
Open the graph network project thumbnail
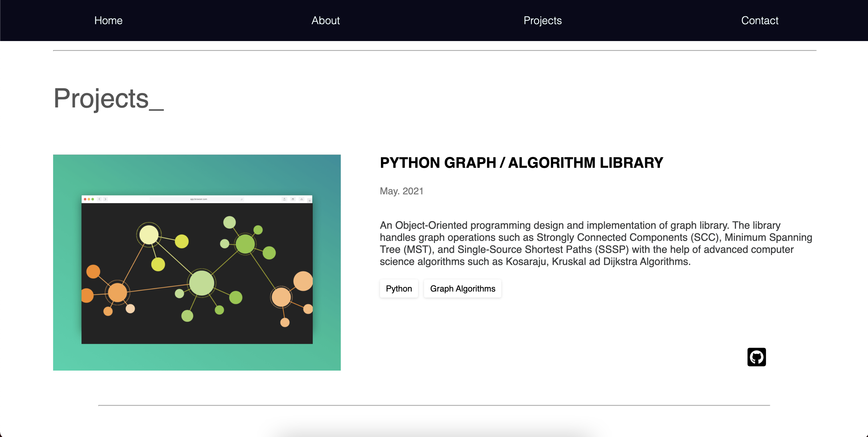(197, 262)
